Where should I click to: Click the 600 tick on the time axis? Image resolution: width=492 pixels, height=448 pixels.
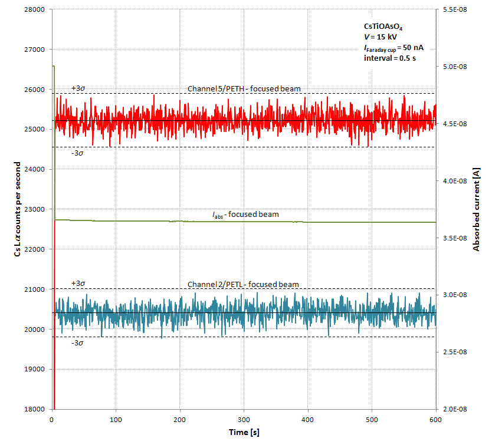click(x=435, y=419)
